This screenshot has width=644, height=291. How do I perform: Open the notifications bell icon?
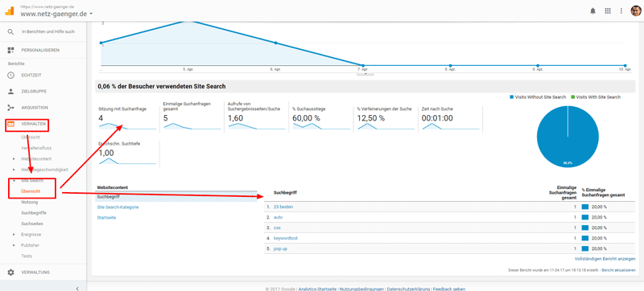click(592, 11)
